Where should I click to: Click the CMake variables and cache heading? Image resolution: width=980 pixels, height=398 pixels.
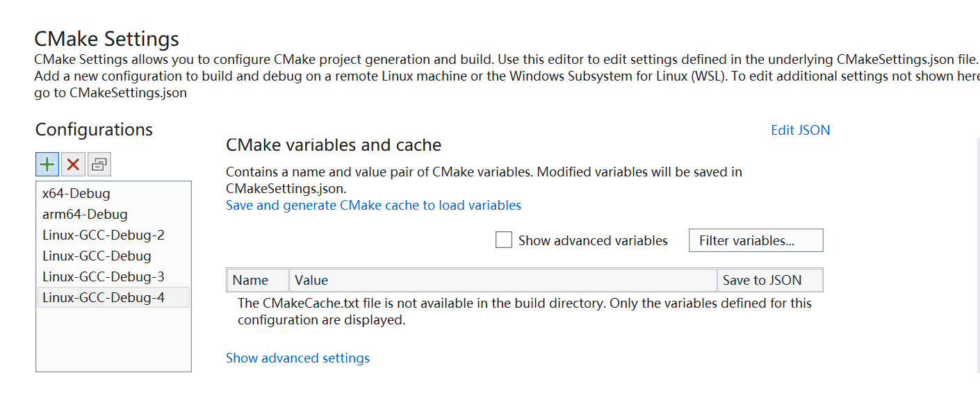(334, 145)
